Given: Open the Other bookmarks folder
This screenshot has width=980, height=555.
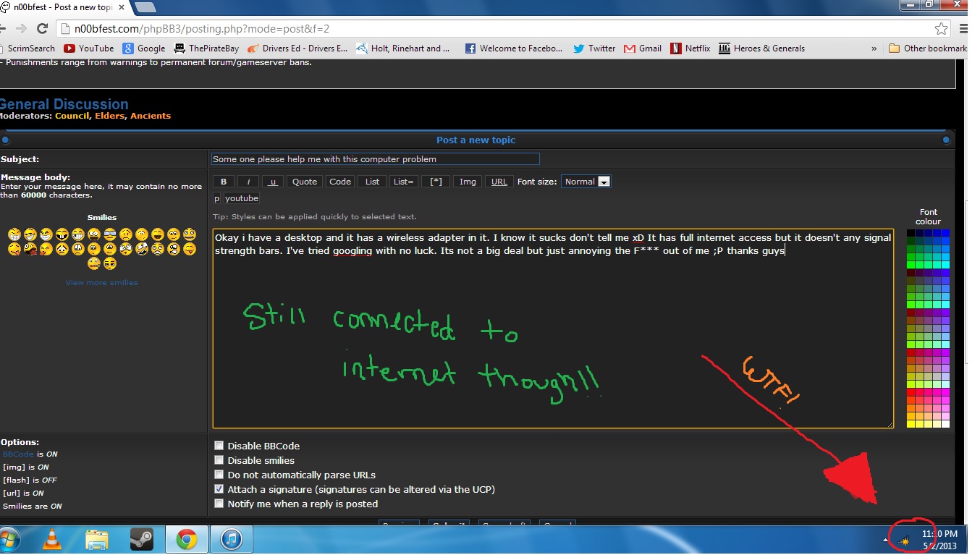Looking at the screenshot, I should point(927,48).
